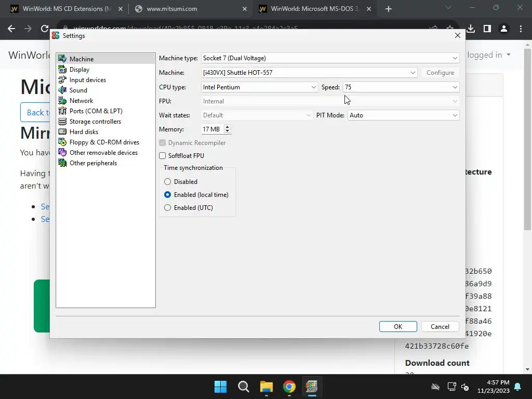
Task: Open the Sound settings icon
Action: (x=62, y=90)
